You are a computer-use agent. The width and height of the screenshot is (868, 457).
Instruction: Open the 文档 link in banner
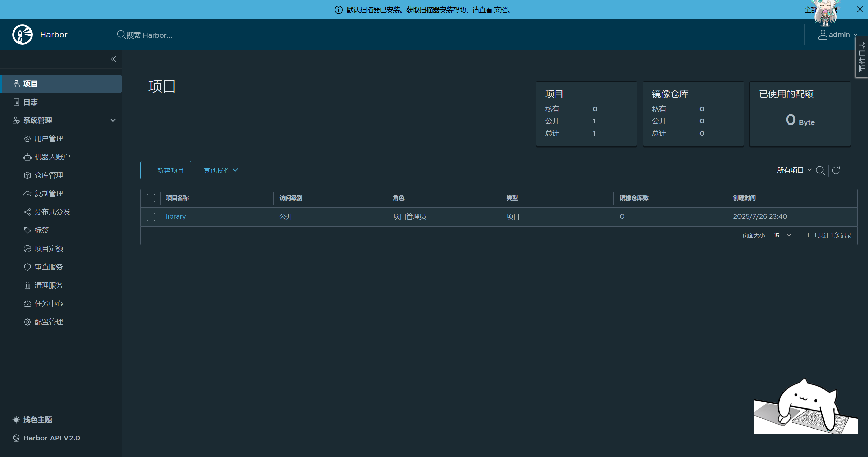pos(504,10)
